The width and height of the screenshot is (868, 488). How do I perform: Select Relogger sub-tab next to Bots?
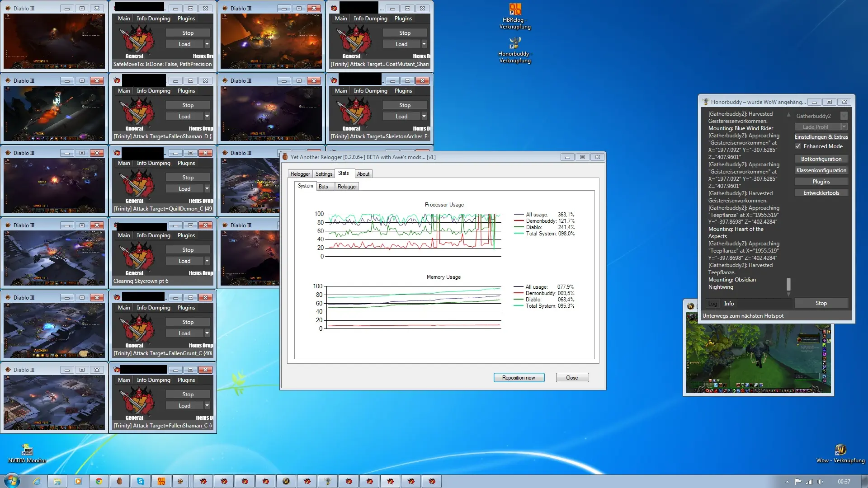347,187
